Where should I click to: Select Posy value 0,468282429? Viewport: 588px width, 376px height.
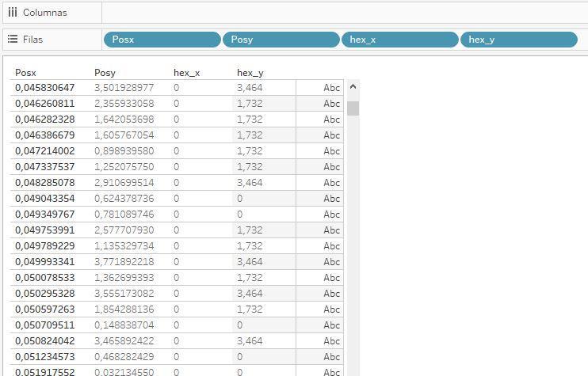coord(124,356)
